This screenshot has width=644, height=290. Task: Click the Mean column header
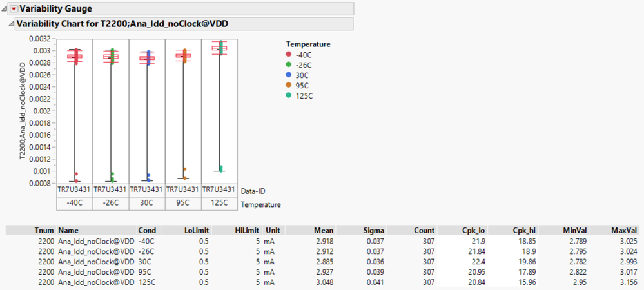(x=324, y=231)
